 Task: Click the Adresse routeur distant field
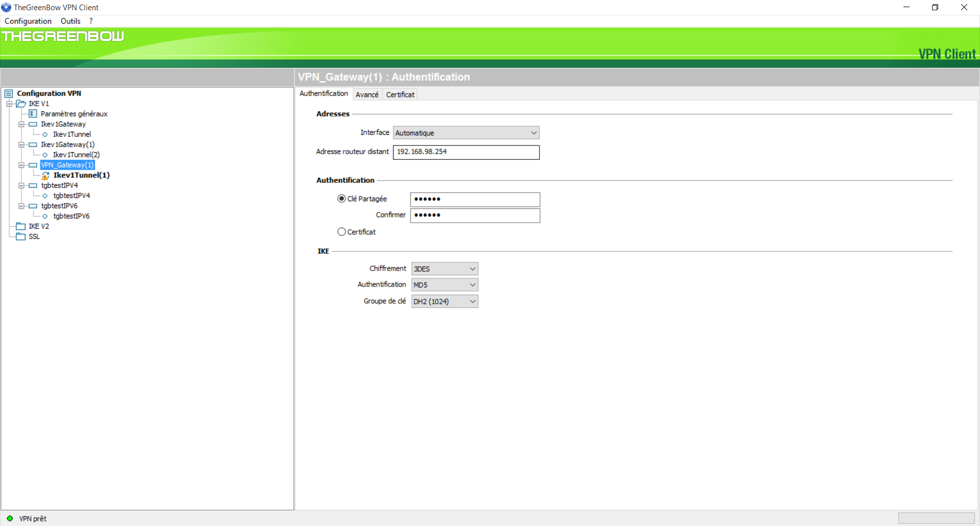(x=466, y=152)
